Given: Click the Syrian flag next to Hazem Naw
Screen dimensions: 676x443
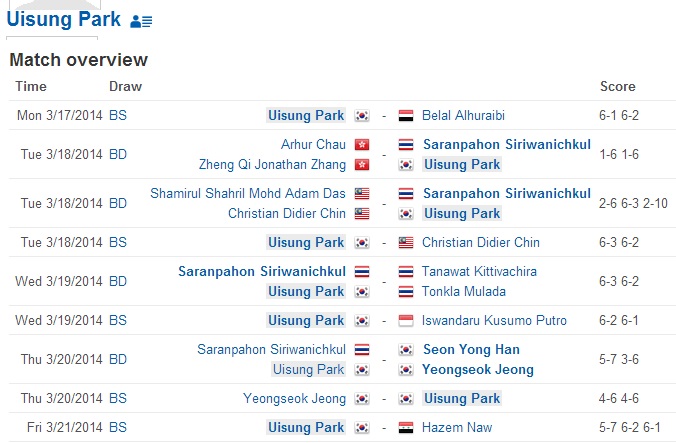Looking at the screenshot, I should (406, 427).
